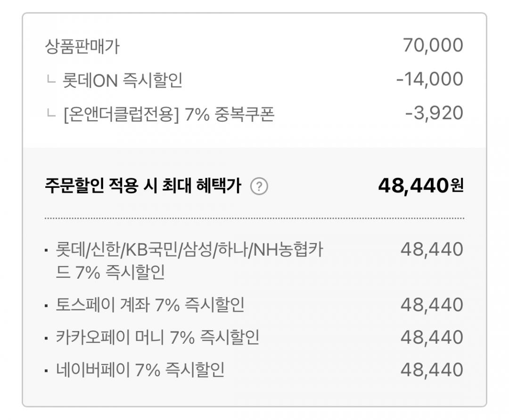
Task: Click the 주문할인 적용 시 최대 혜택가 heading
Action: coord(143,187)
